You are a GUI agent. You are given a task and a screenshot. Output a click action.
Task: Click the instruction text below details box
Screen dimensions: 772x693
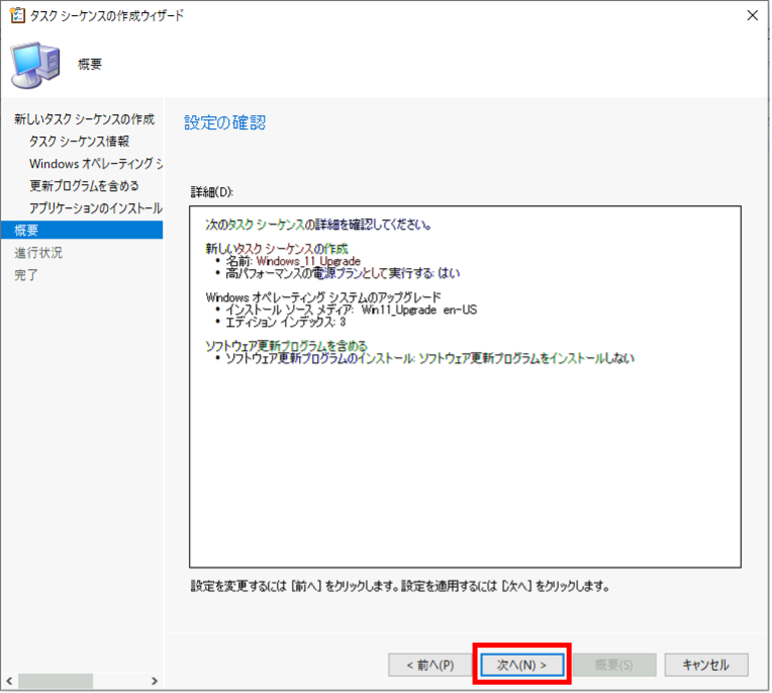[x=400, y=586]
